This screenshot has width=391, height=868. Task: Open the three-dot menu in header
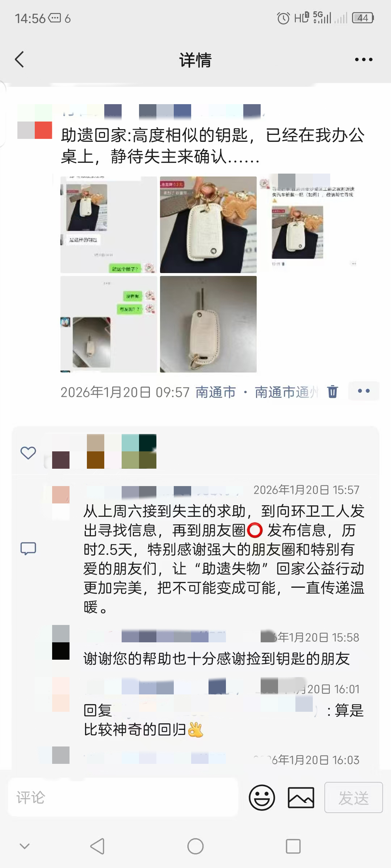[363, 60]
